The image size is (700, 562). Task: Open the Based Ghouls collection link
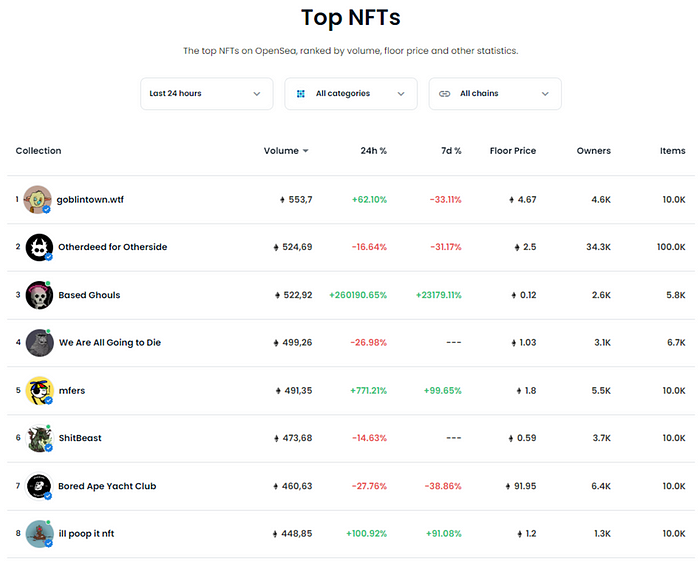[x=89, y=295]
